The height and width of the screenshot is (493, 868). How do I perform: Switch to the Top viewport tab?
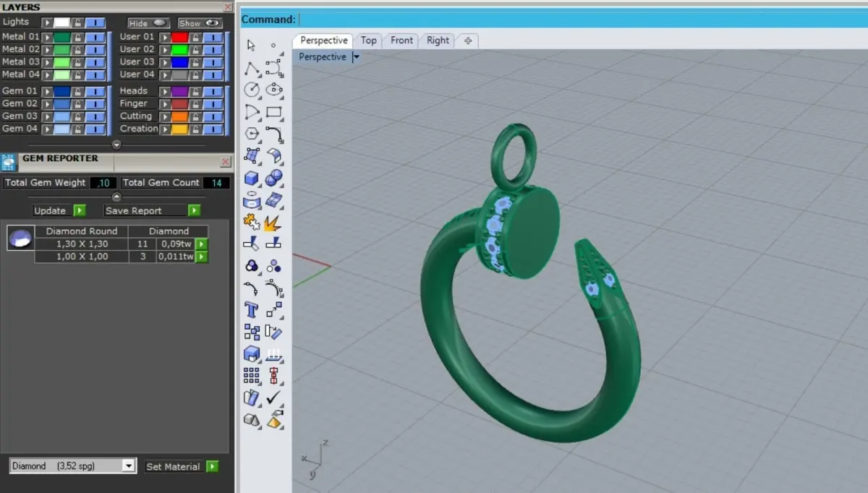pos(369,40)
